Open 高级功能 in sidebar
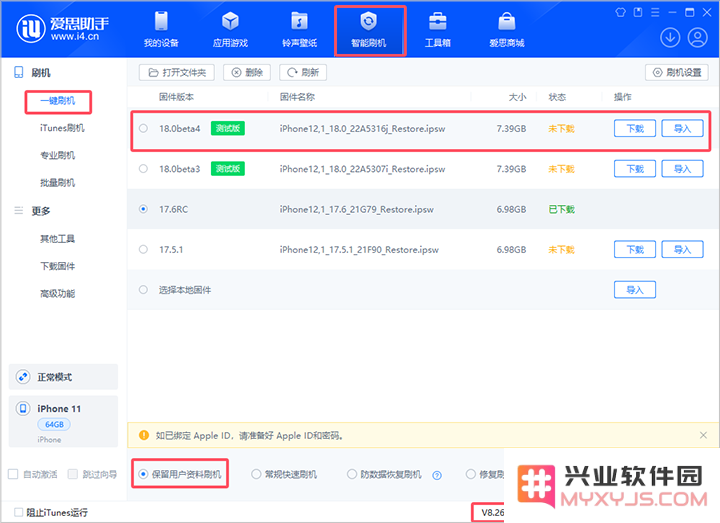The image size is (720, 523). click(x=57, y=294)
